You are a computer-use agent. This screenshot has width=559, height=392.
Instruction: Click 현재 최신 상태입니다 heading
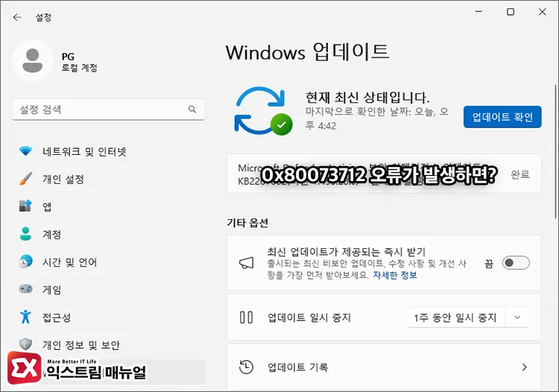pos(367,98)
